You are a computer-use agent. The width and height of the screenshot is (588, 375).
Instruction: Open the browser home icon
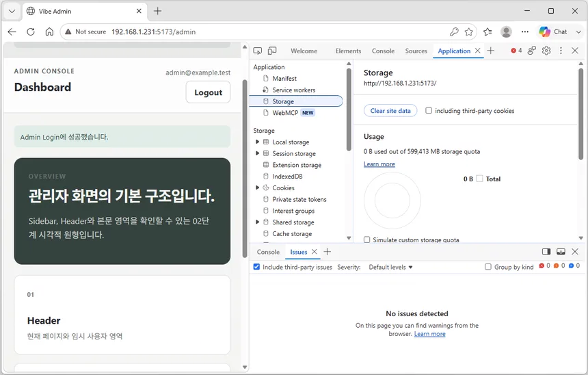tap(49, 32)
